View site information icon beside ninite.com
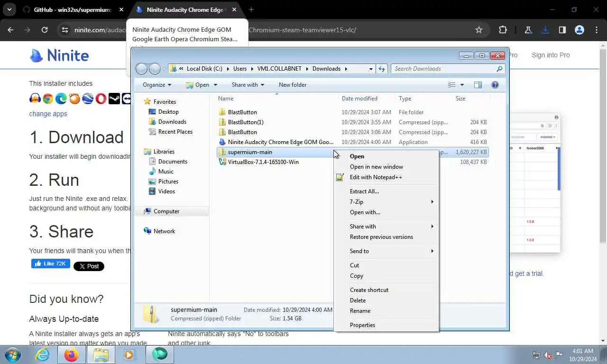The image size is (607, 364). [65, 30]
